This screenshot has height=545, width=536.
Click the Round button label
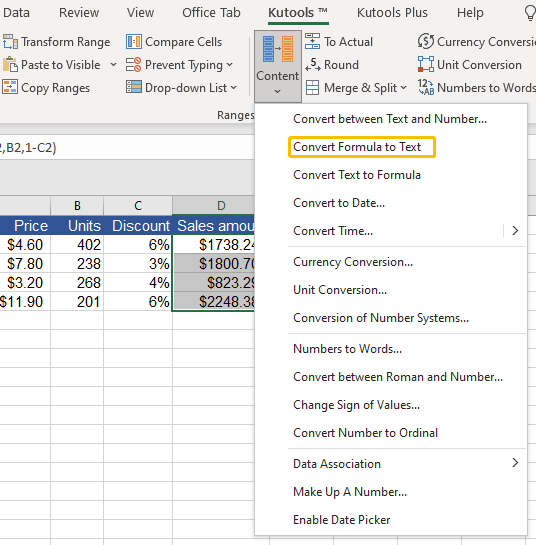point(341,65)
